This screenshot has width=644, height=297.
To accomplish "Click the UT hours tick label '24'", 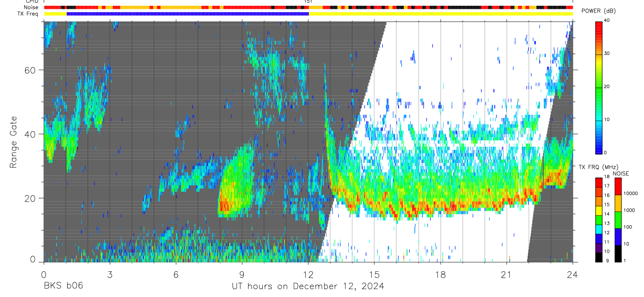I will point(573,274).
